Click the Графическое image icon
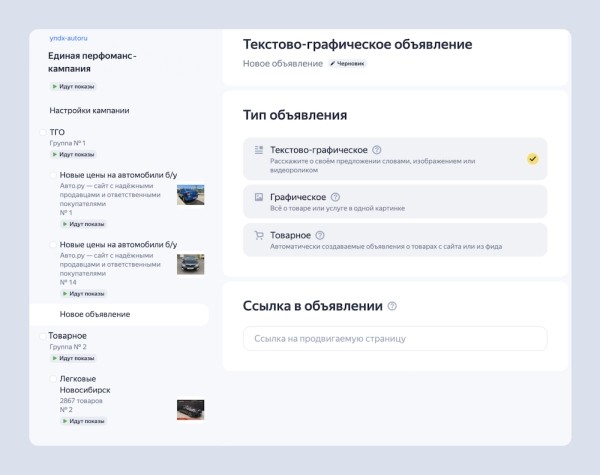 [259, 198]
